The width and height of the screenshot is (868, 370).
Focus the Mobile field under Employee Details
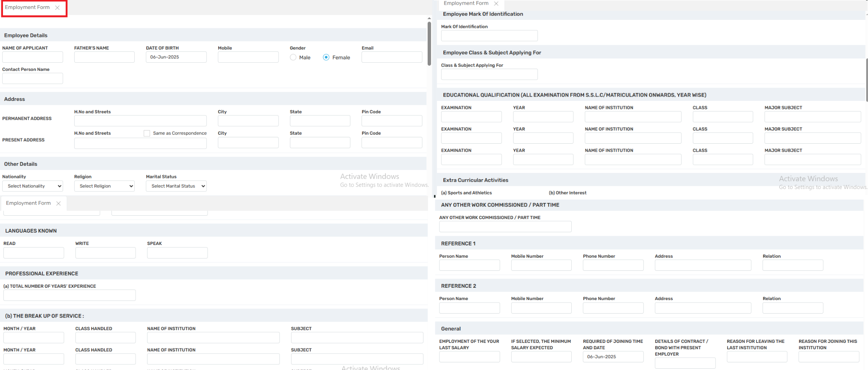click(248, 57)
